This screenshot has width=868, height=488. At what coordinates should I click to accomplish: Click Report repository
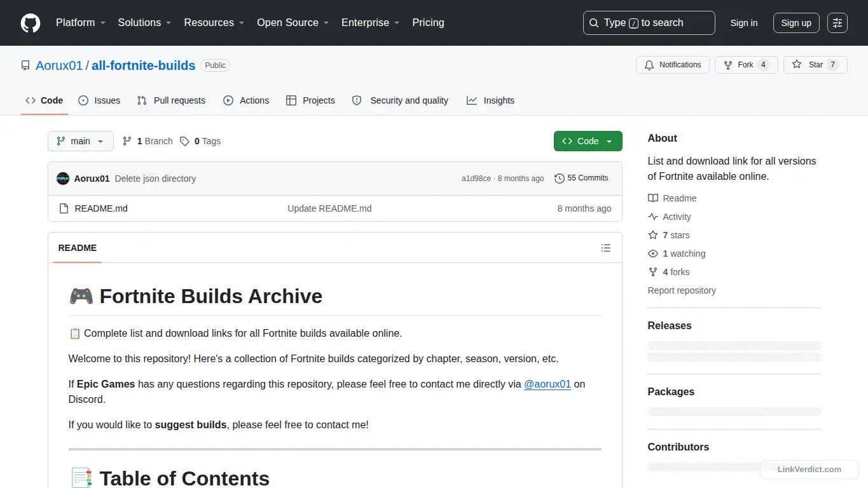point(682,290)
